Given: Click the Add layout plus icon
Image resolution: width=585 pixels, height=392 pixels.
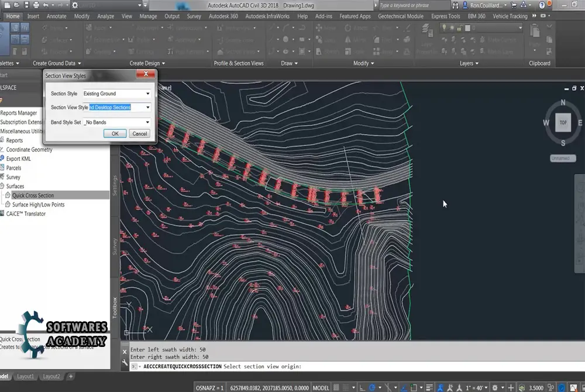Looking at the screenshot, I should 71,376.
